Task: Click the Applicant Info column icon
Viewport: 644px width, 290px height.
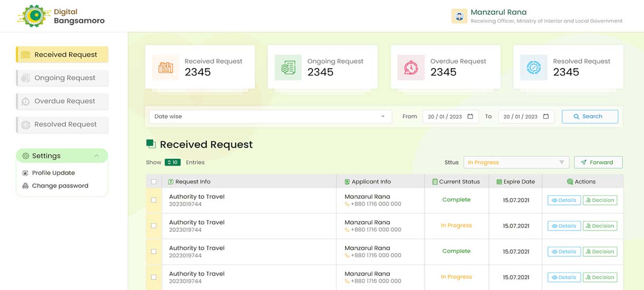Action: [x=347, y=182]
